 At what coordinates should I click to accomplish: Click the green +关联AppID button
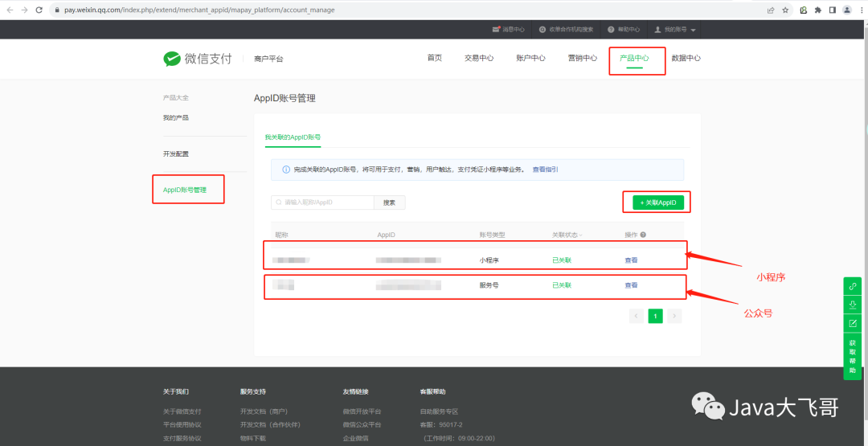coord(658,203)
